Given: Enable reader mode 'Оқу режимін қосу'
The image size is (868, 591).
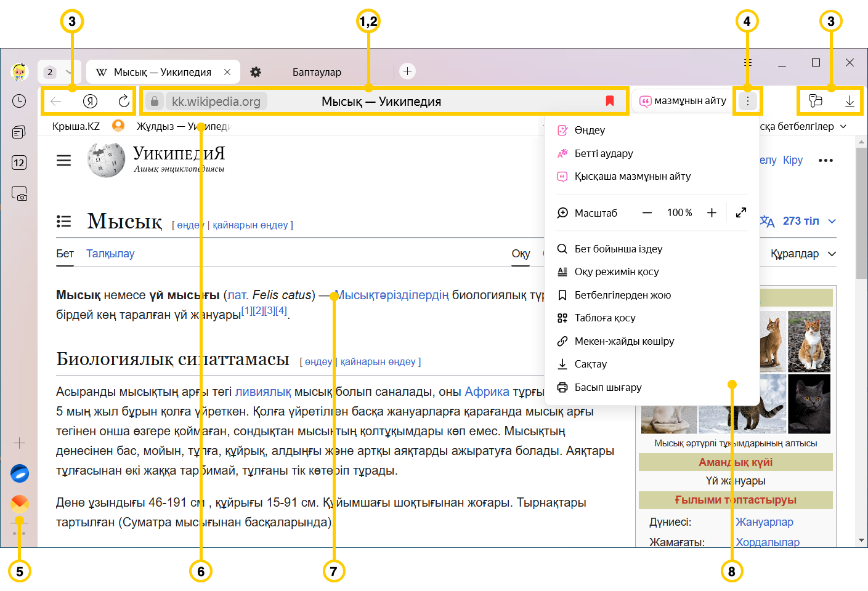Looking at the screenshot, I should (616, 271).
